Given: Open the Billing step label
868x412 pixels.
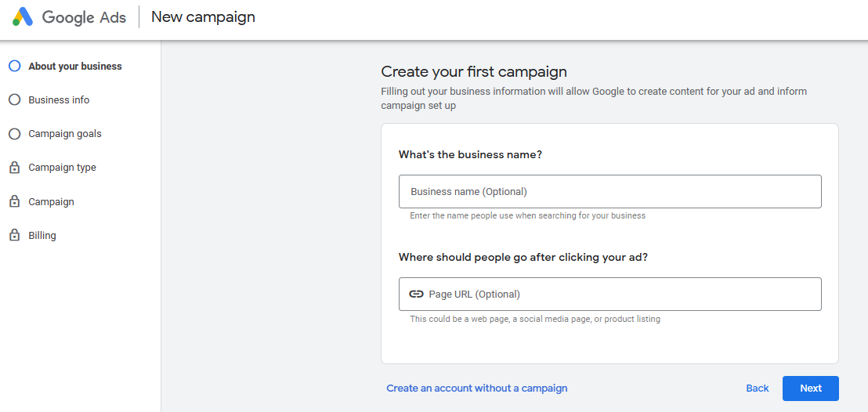Looking at the screenshot, I should 42,236.
